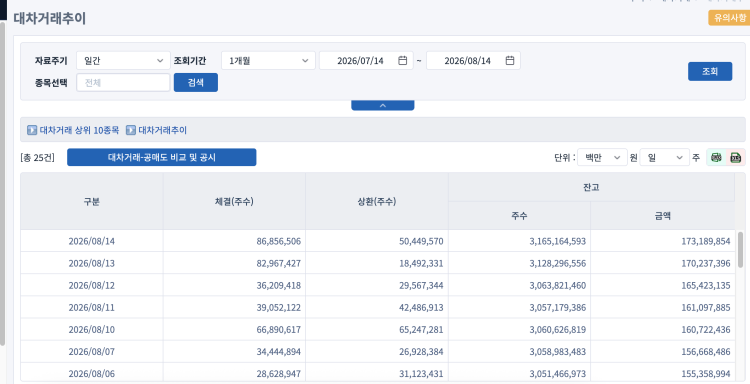This screenshot has height=384, width=750.
Task: Click the 잔고 group header
Action: (591, 187)
